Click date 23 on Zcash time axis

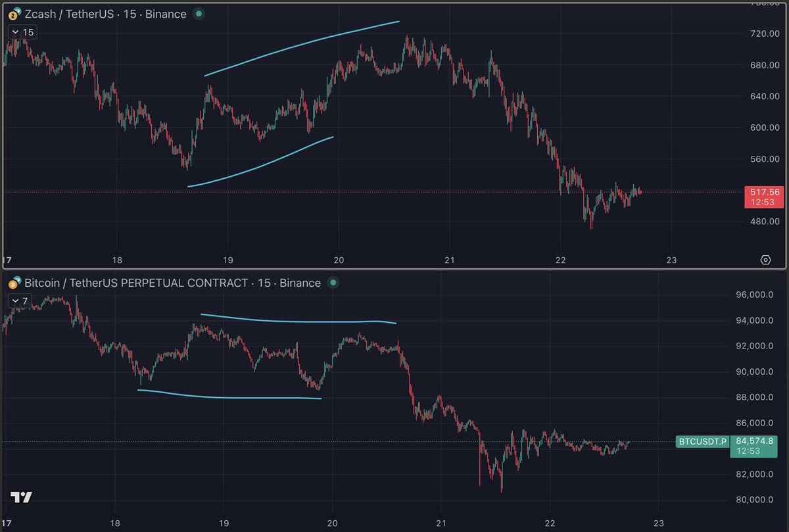pos(671,260)
